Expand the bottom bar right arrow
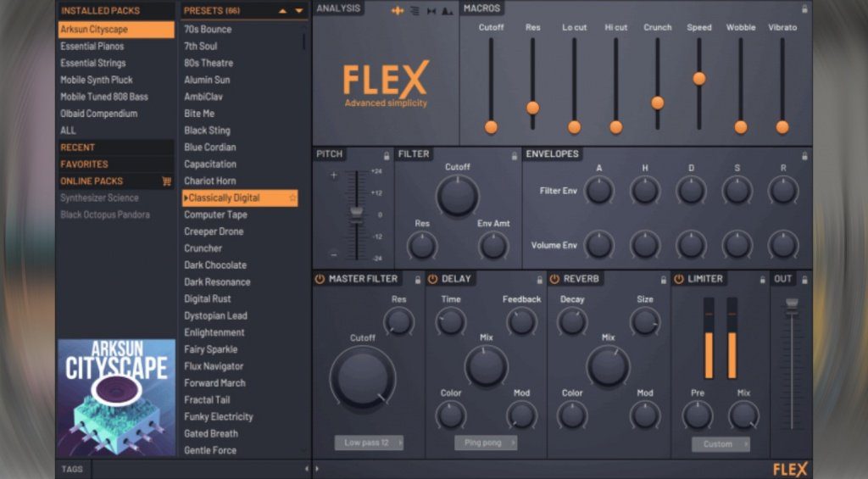Viewport: 868px width, 479px height. pyautogui.click(x=318, y=469)
